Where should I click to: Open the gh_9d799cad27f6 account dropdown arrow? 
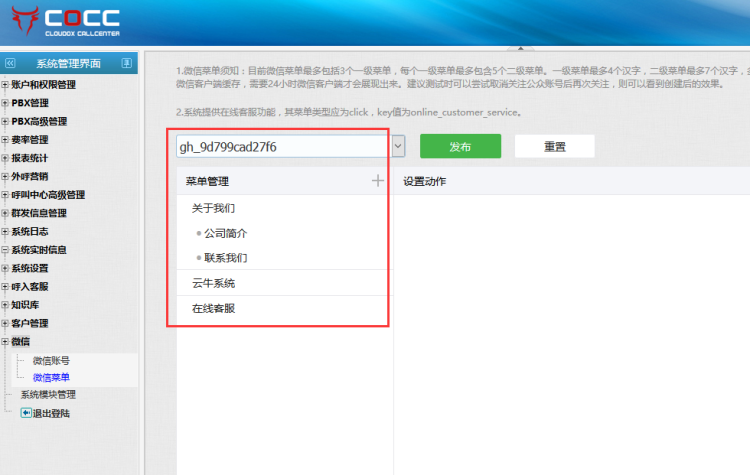(x=398, y=146)
